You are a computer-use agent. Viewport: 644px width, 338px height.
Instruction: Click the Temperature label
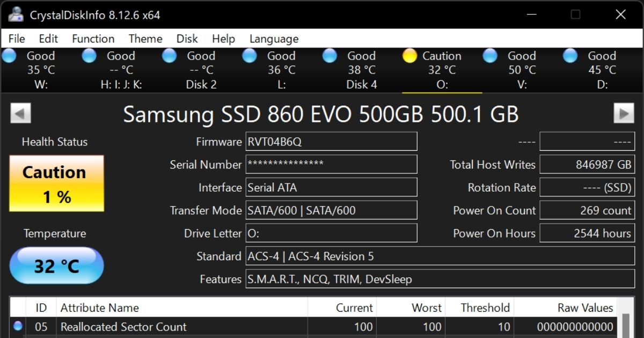click(55, 233)
